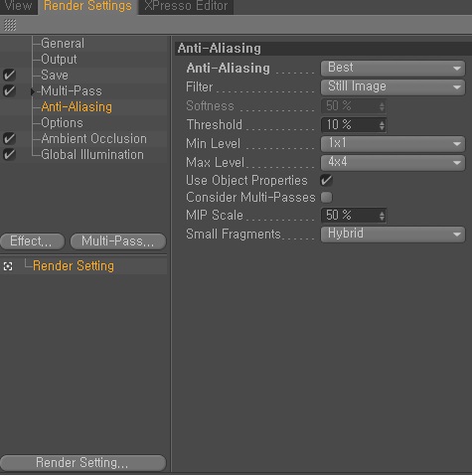The height and width of the screenshot is (476, 472).
Task: Open Ambient Occlusion settings
Action: [94, 139]
